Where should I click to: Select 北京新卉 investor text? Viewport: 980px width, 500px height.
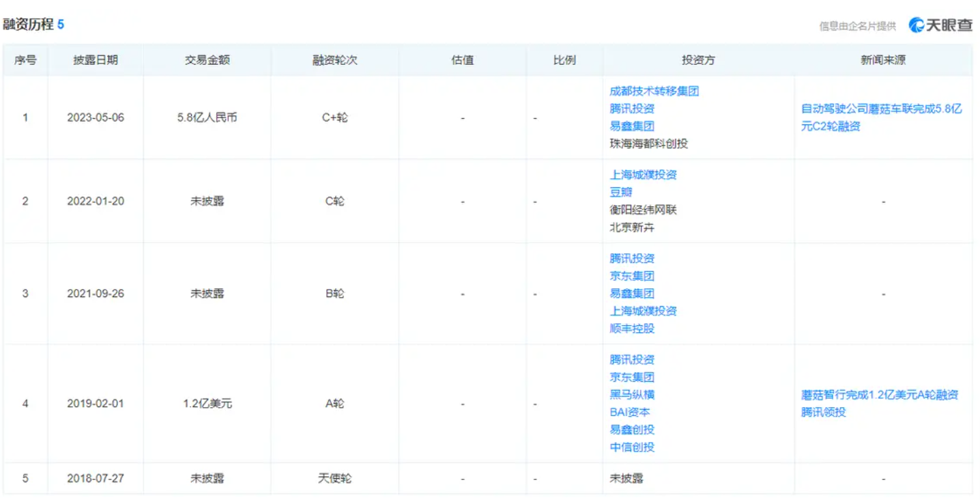632,228
